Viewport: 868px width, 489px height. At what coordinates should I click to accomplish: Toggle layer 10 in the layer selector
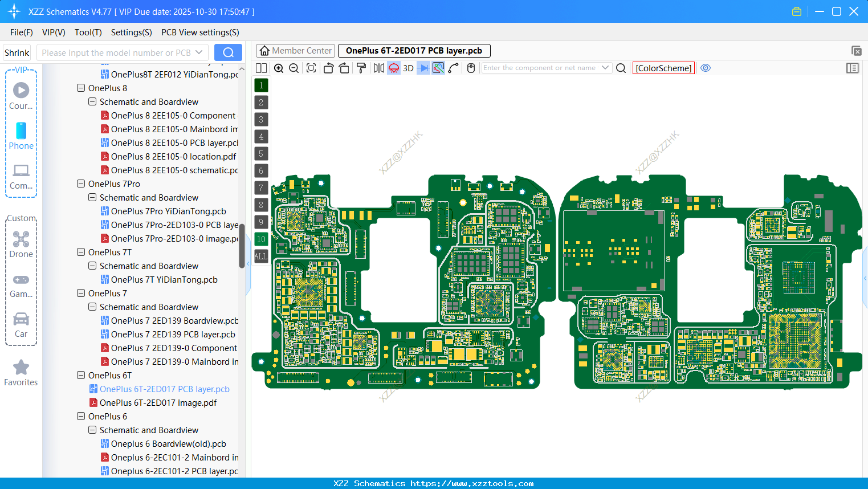pos(260,239)
